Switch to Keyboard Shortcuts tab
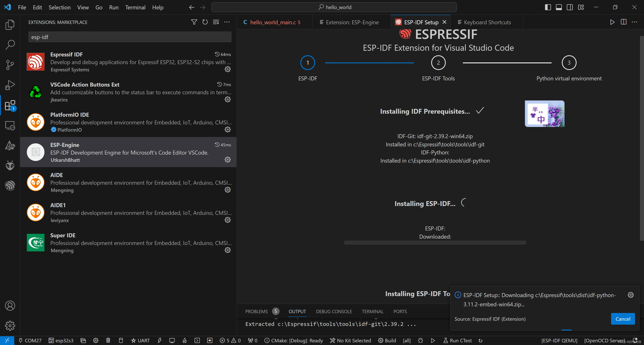644x345 pixels. click(487, 22)
